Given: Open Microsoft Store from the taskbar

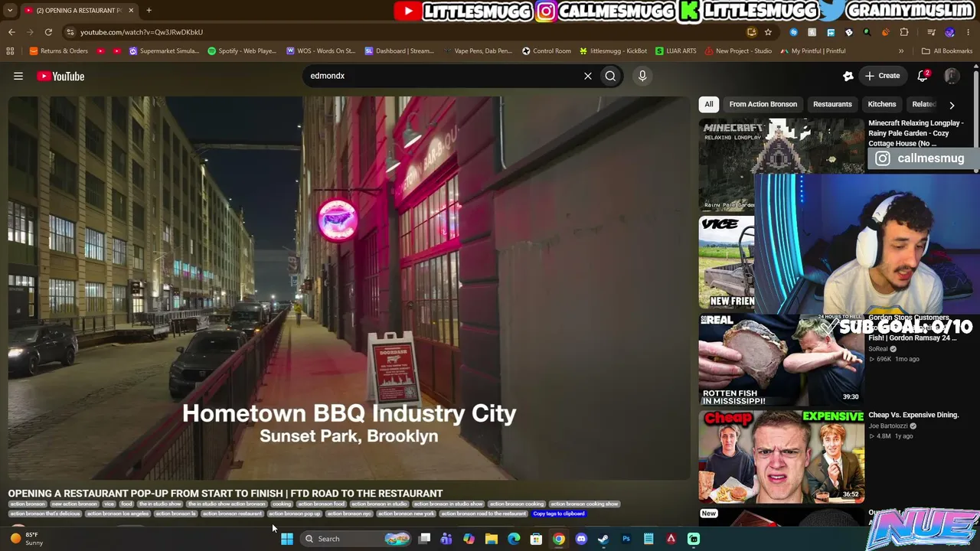Looking at the screenshot, I should pos(536,539).
